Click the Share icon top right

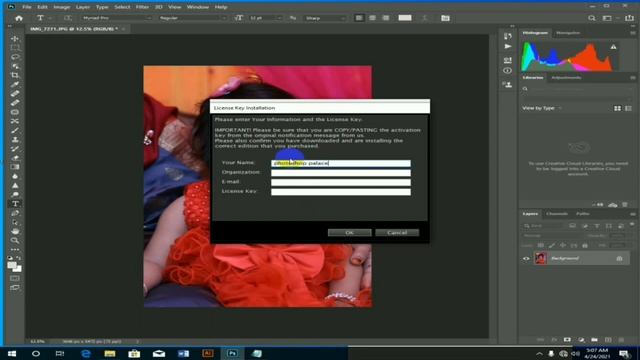pyautogui.click(x=629, y=18)
